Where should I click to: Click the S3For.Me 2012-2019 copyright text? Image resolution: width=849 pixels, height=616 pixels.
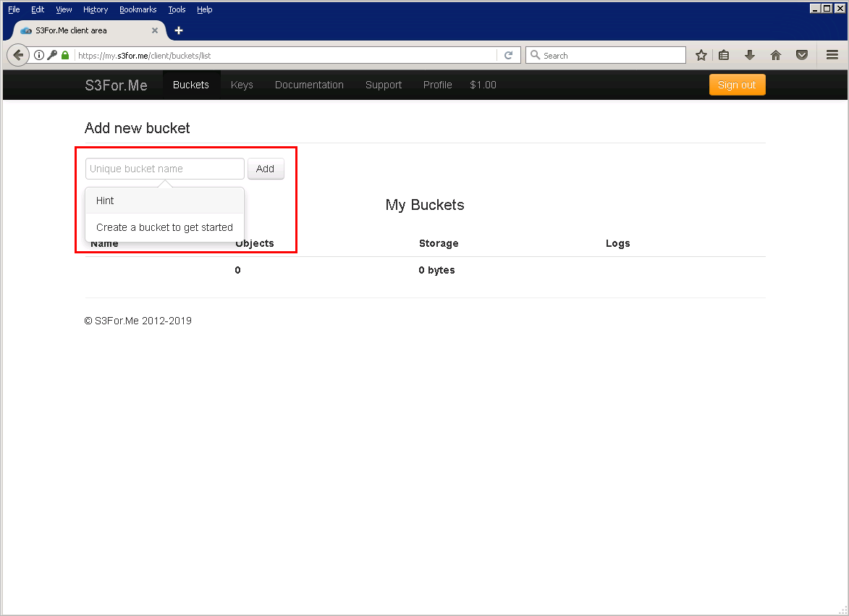click(138, 321)
